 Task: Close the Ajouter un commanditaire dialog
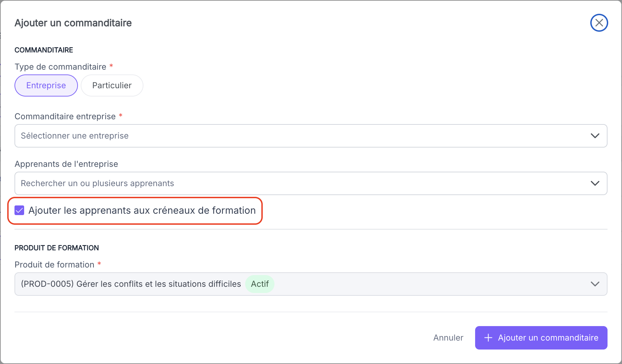point(599,23)
